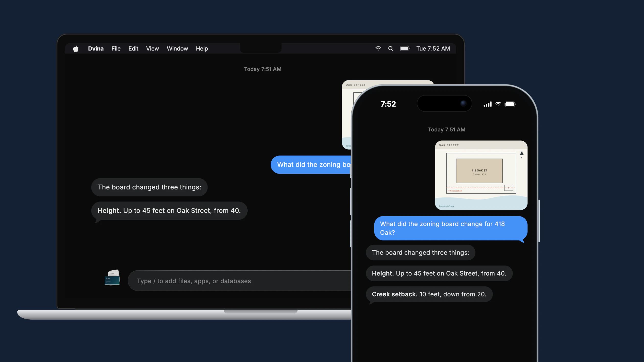Click the laptop's 'The board changed three things:' message

pos(149,187)
